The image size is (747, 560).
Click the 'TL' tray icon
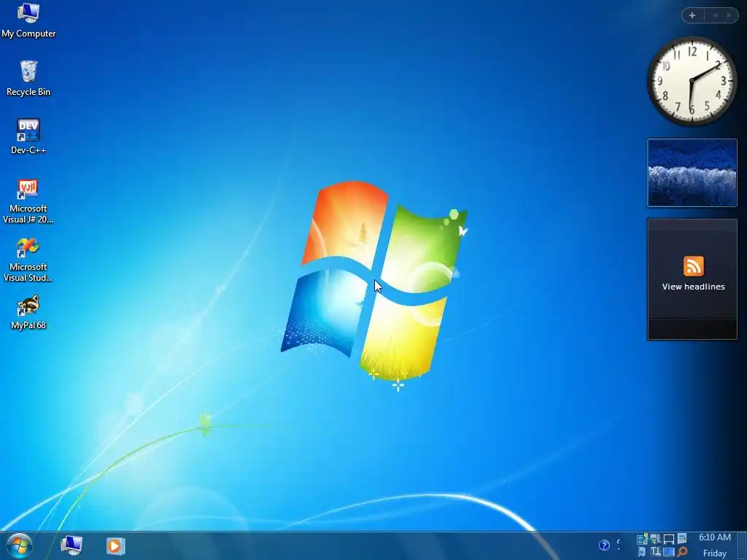656,552
